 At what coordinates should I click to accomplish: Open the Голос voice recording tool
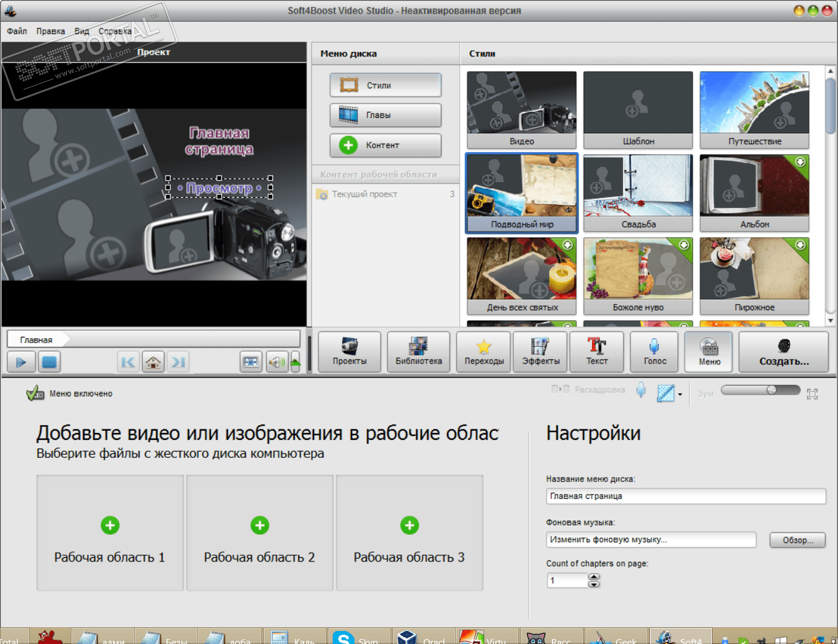(655, 352)
